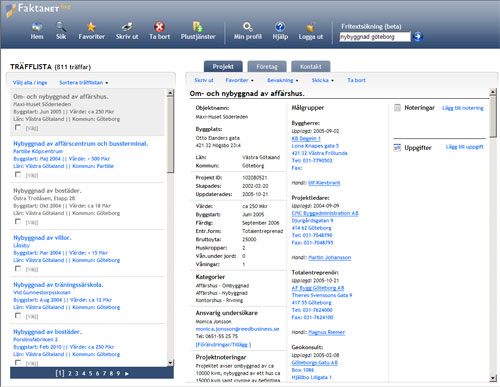Viewport: 500px width, 387px height.
Task: Open contact Martin Johansson
Action: click(329, 257)
